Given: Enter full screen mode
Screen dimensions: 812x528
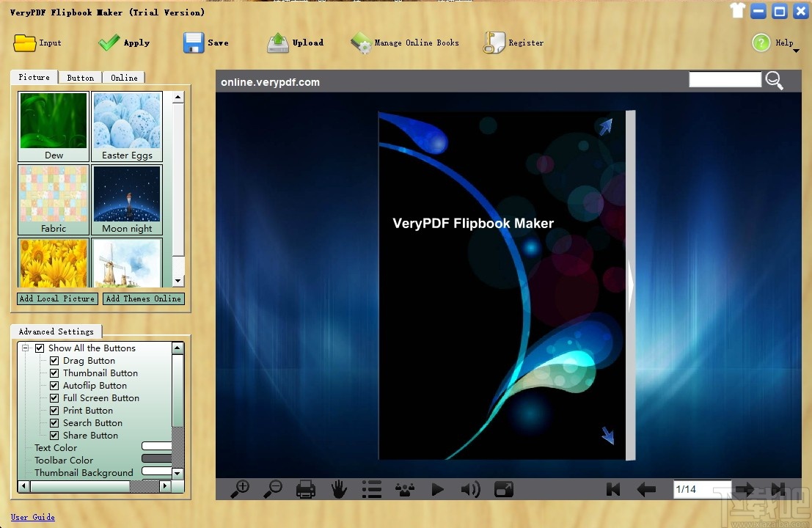Looking at the screenshot, I should (x=504, y=488).
